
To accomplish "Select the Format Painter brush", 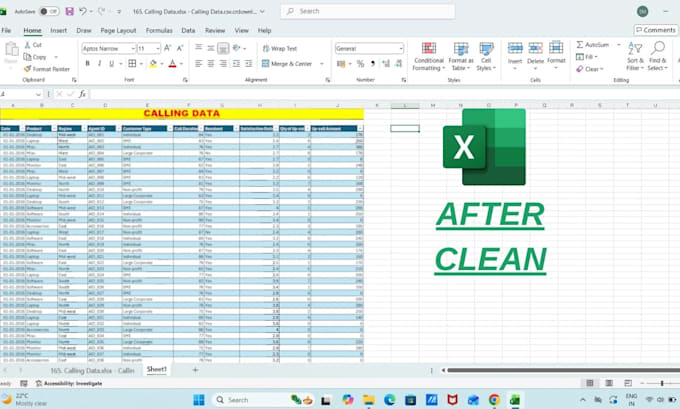I will [x=46, y=69].
